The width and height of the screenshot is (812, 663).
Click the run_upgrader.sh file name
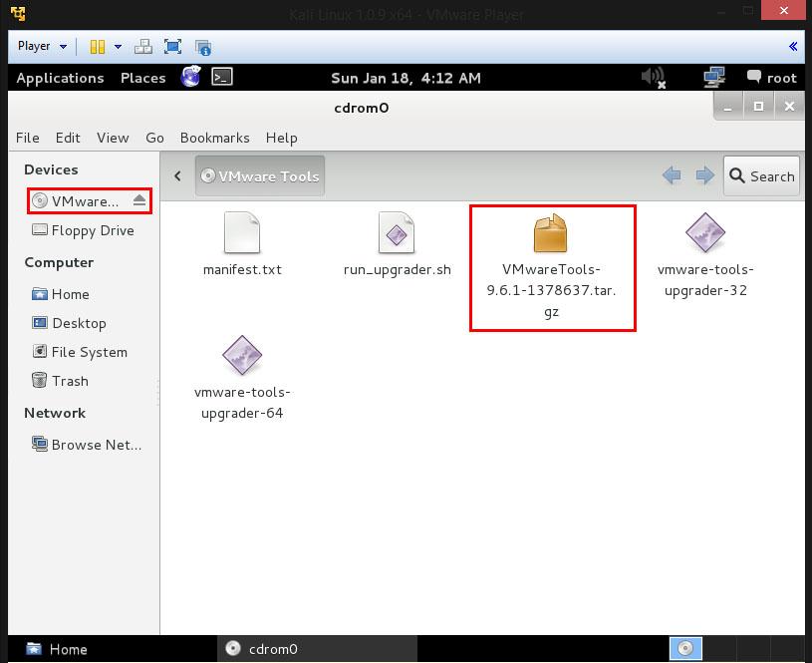pyautogui.click(x=398, y=270)
